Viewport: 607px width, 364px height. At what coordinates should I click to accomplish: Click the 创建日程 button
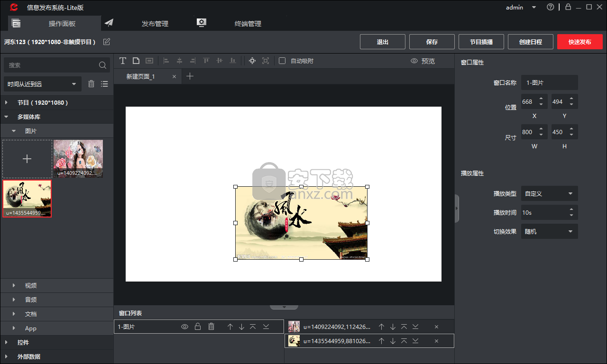pos(531,42)
